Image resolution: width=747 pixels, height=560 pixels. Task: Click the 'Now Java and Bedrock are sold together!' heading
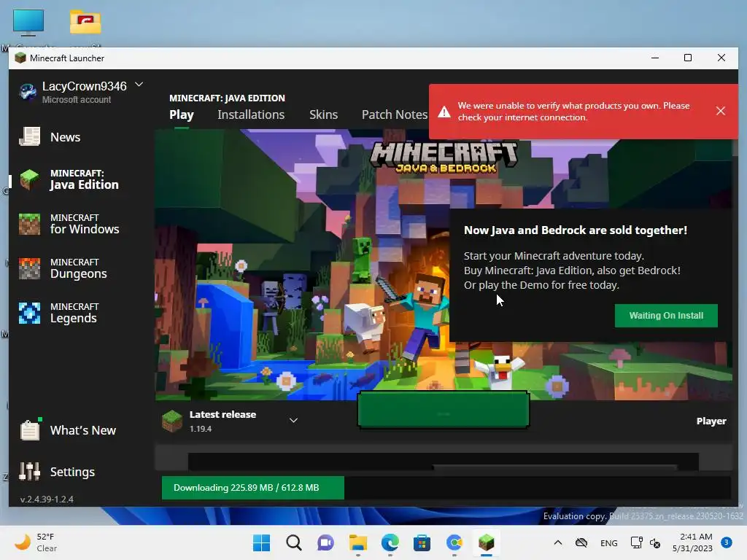(x=576, y=230)
